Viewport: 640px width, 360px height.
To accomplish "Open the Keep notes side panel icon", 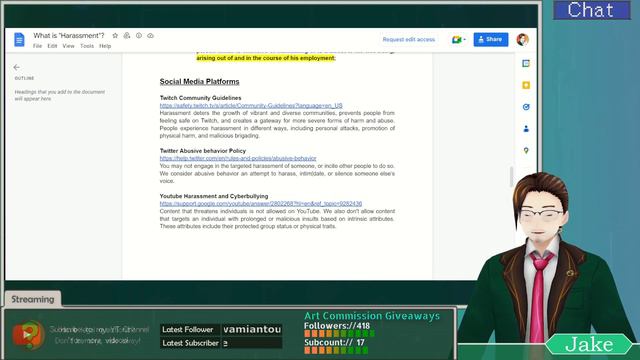I will point(526,85).
